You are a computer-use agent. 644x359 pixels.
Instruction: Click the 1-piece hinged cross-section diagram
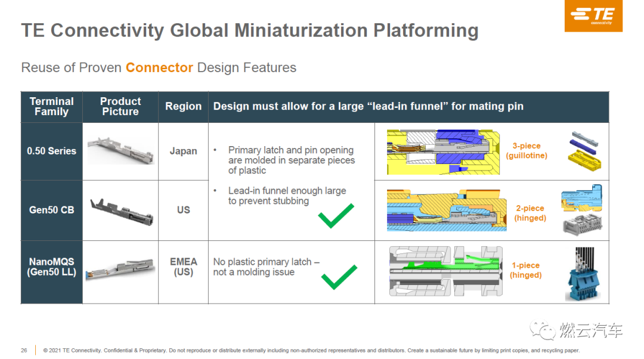(x=445, y=271)
